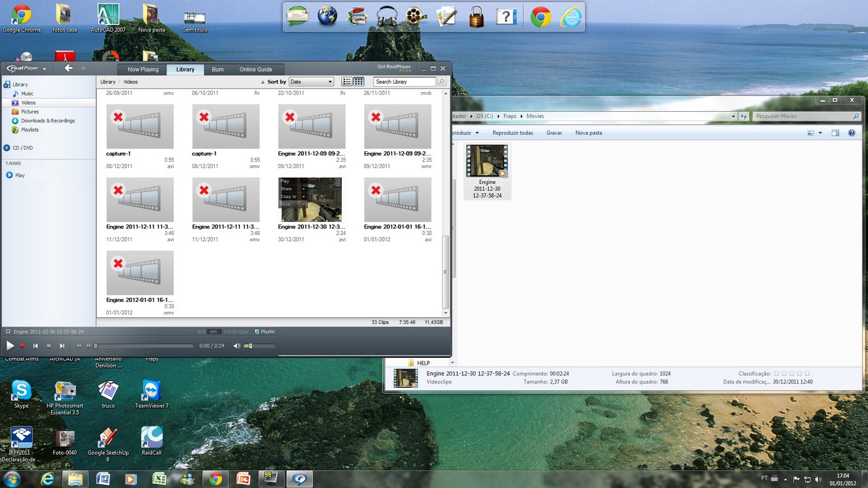868x488 pixels.
Task: Open Downloads & Recordings in sidebar
Action: pyautogui.click(x=48, y=121)
